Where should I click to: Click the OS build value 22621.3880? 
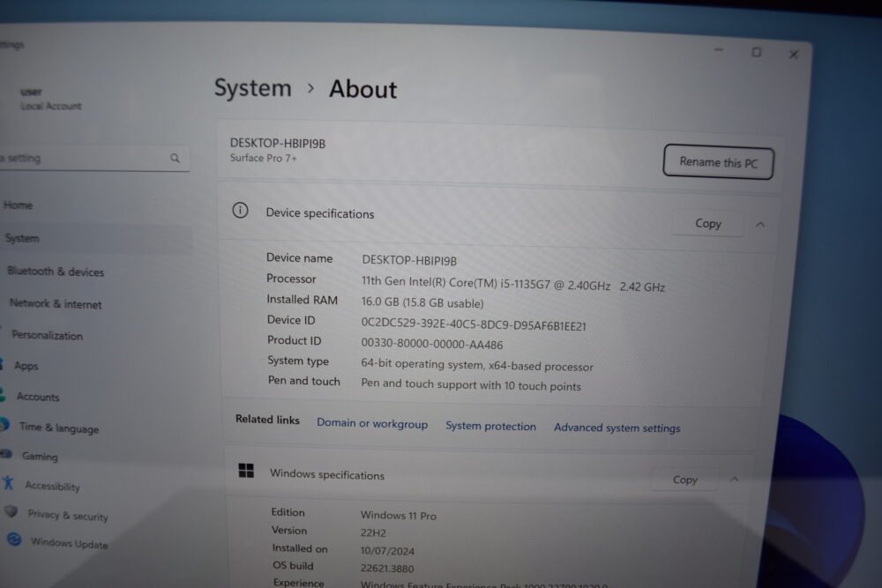387,569
